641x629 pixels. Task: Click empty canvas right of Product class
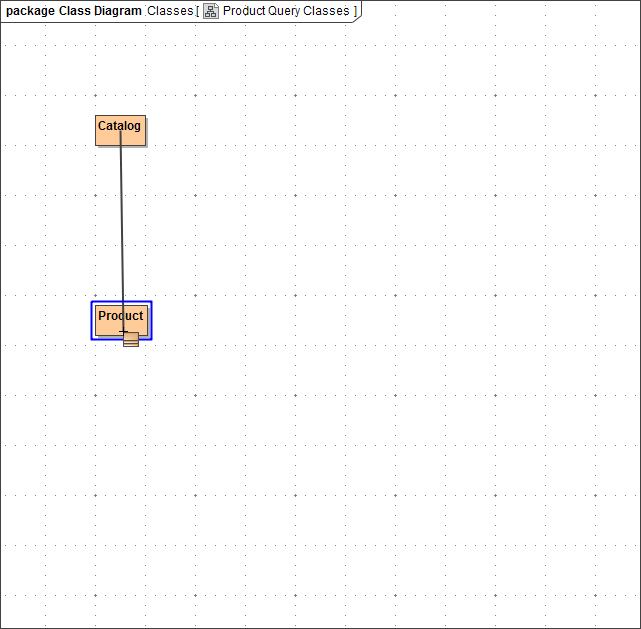click(350, 320)
